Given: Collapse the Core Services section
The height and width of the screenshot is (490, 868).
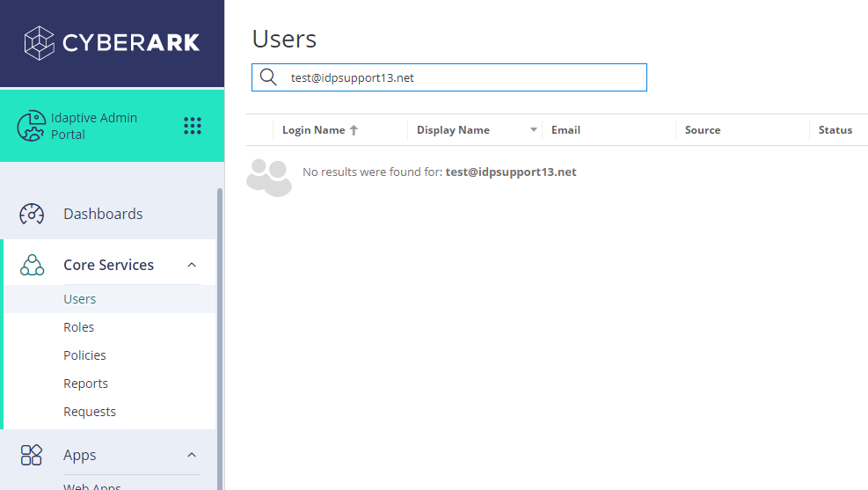Looking at the screenshot, I should 192,265.
